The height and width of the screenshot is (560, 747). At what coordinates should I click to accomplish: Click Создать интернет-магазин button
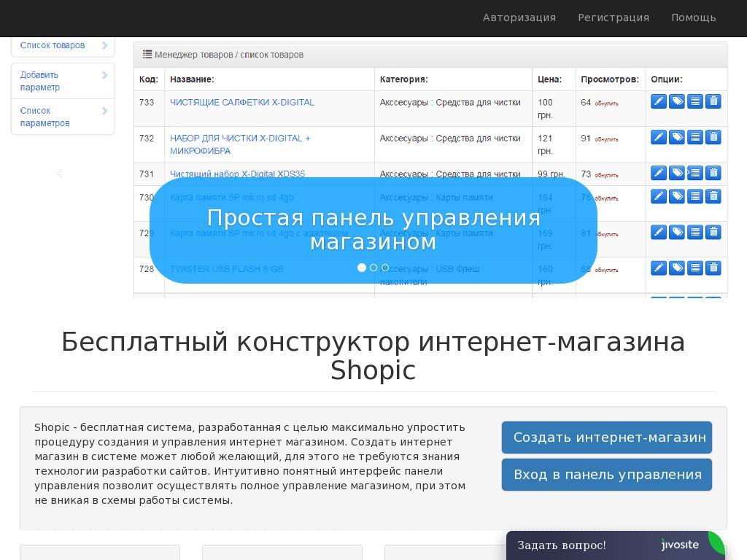click(606, 437)
